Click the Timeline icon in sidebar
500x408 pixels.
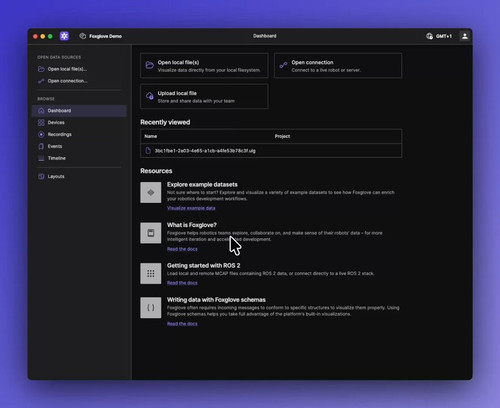coord(41,158)
